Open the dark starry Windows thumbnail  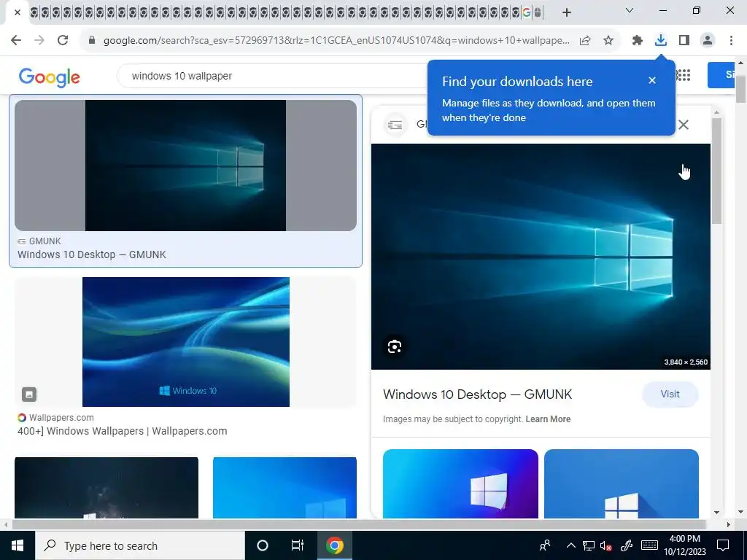[107, 488]
